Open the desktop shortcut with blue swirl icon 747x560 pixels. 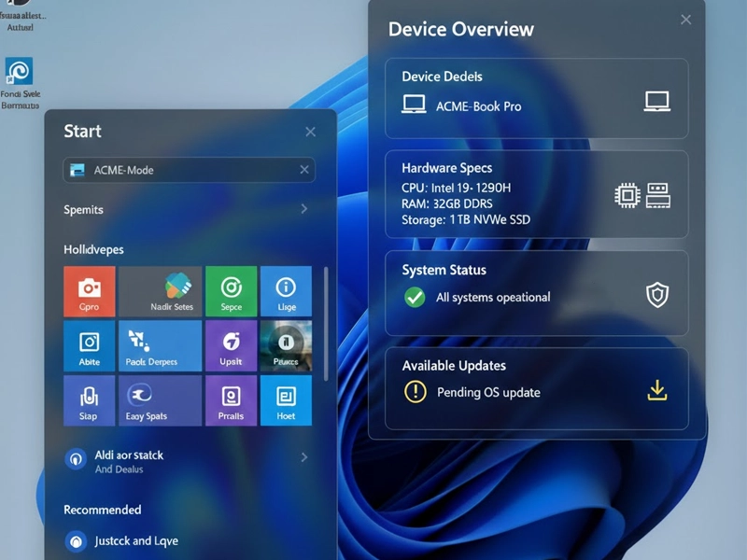(x=19, y=72)
